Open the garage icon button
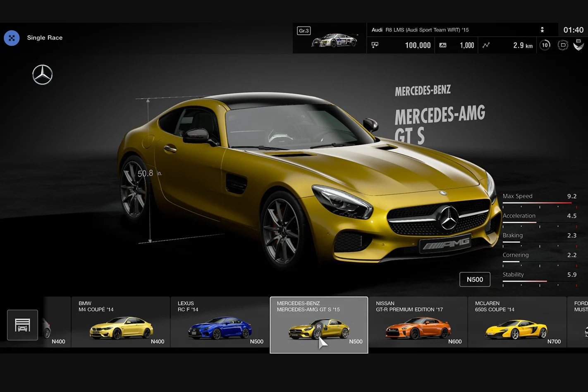 tap(22, 325)
